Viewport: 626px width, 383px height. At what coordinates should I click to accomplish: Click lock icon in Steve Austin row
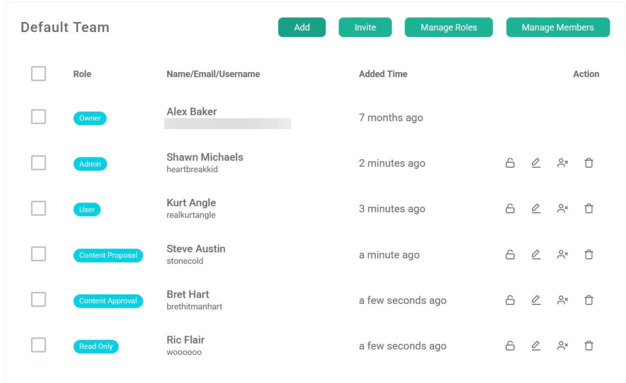coord(510,254)
